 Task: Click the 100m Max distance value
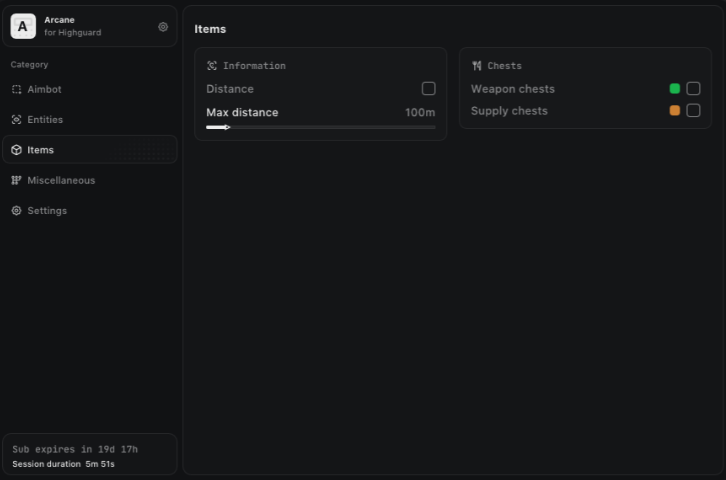pos(420,112)
